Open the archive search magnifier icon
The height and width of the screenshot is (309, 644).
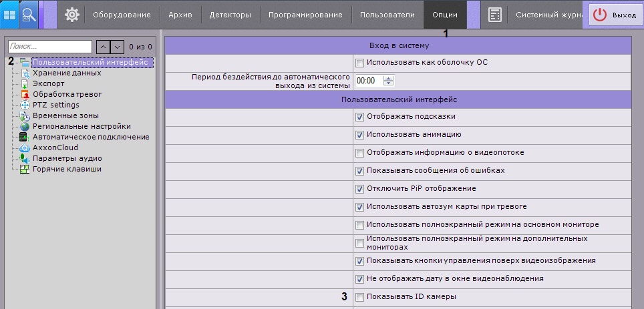click(x=28, y=15)
